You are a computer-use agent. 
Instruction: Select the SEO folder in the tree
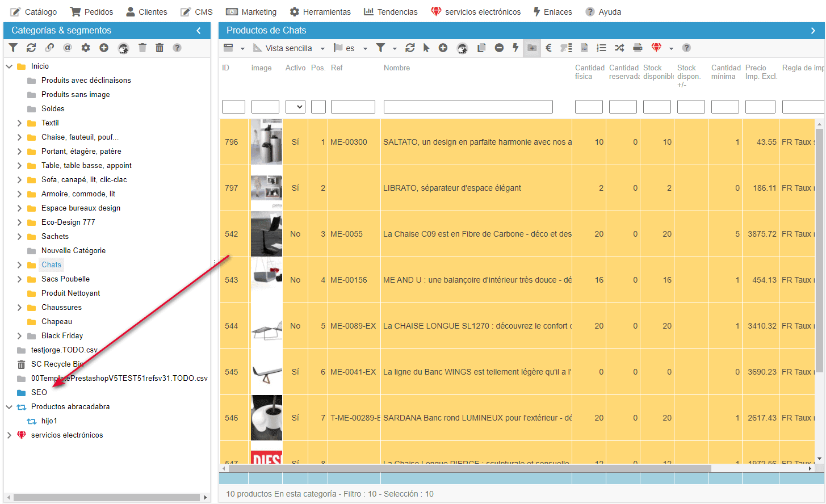pyautogui.click(x=39, y=393)
